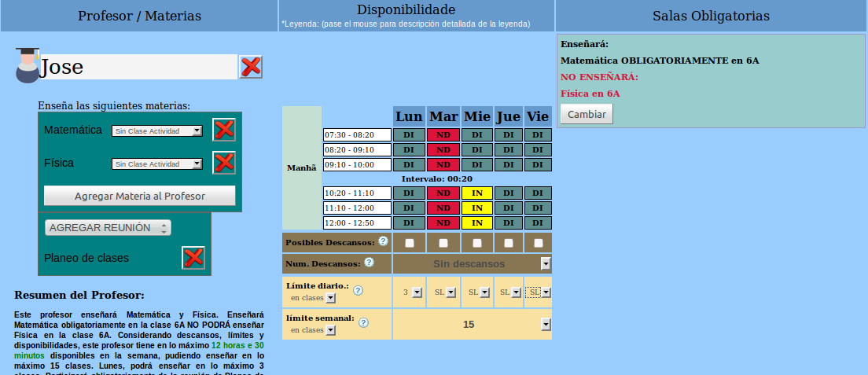This screenshot has width=868, height=375.
Task: Open help icon for límite semanal
Action: coord(363,322)
